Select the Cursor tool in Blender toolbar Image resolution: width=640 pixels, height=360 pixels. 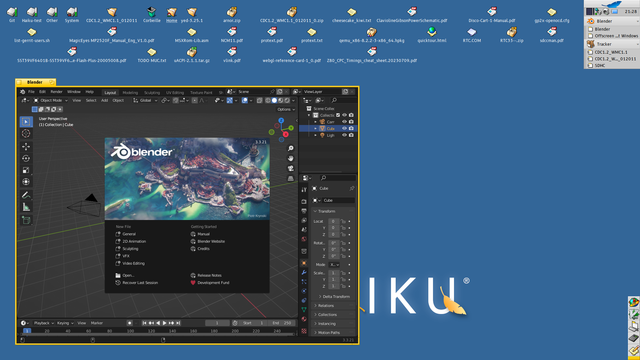pos(26,133)
